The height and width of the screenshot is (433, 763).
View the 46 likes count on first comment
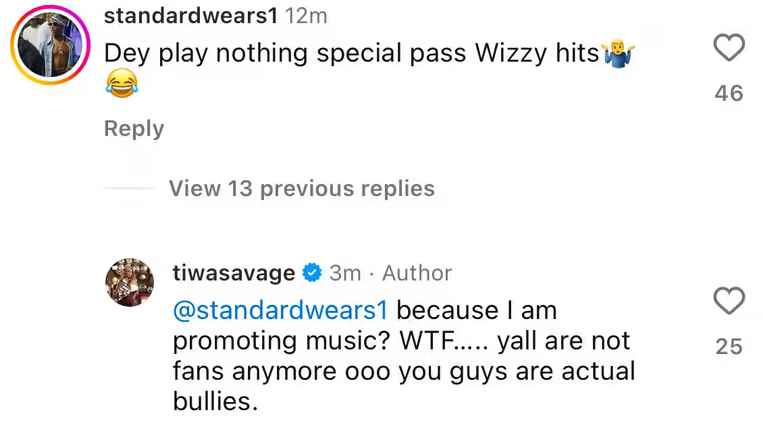(x=729, y=93)
